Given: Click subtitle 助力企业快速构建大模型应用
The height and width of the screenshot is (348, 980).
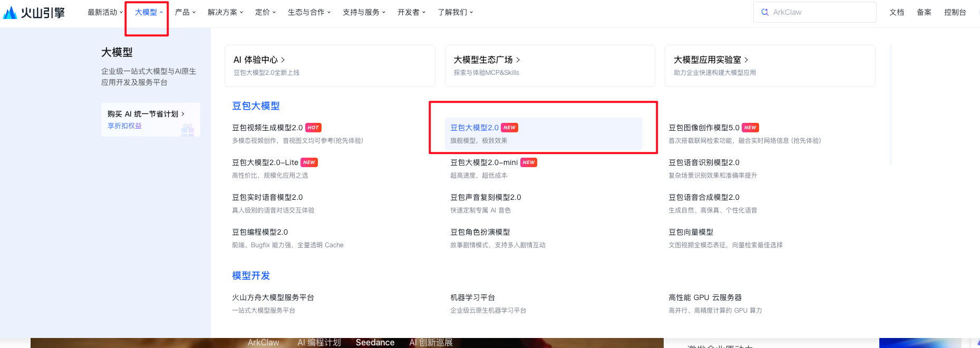Looking at the screenshot, I should (715, 73).
